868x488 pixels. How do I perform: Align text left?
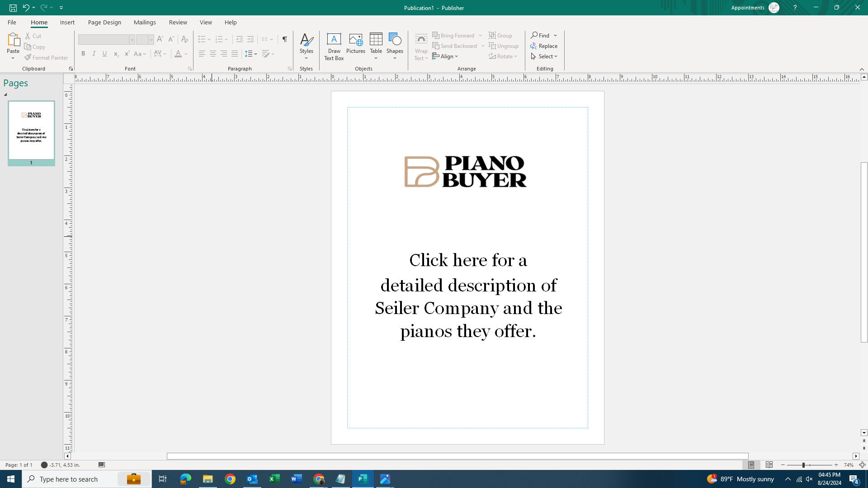[202, 54]
